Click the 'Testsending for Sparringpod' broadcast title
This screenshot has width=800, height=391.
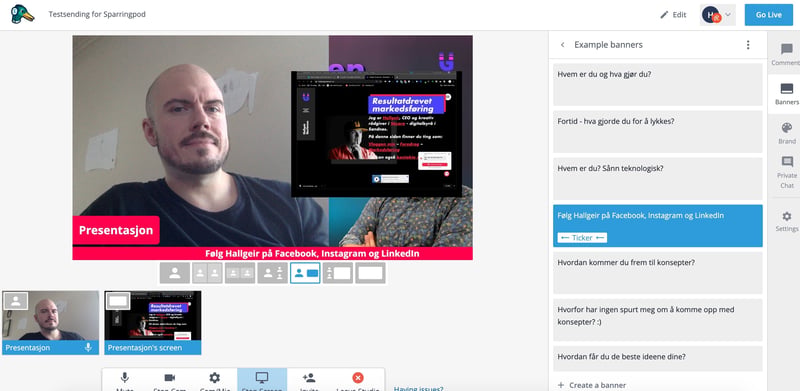[x=97, y=14]
